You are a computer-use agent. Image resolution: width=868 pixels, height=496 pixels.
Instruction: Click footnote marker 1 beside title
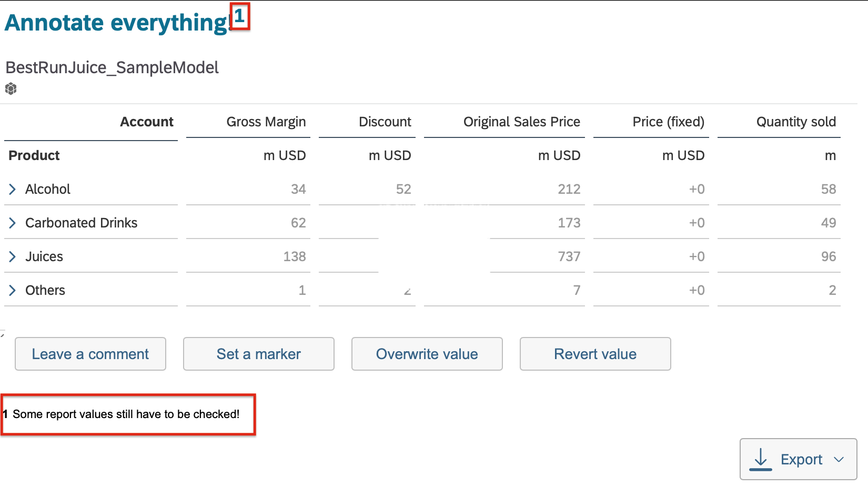point(240,17)
